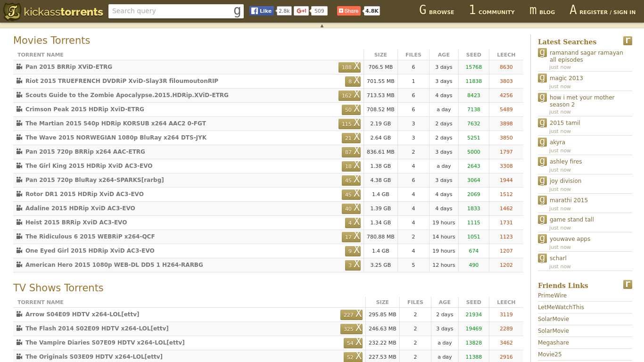The image size is (644, 362).
Task: Open comments badge 115 for The Martian
Action: point(349,123)
